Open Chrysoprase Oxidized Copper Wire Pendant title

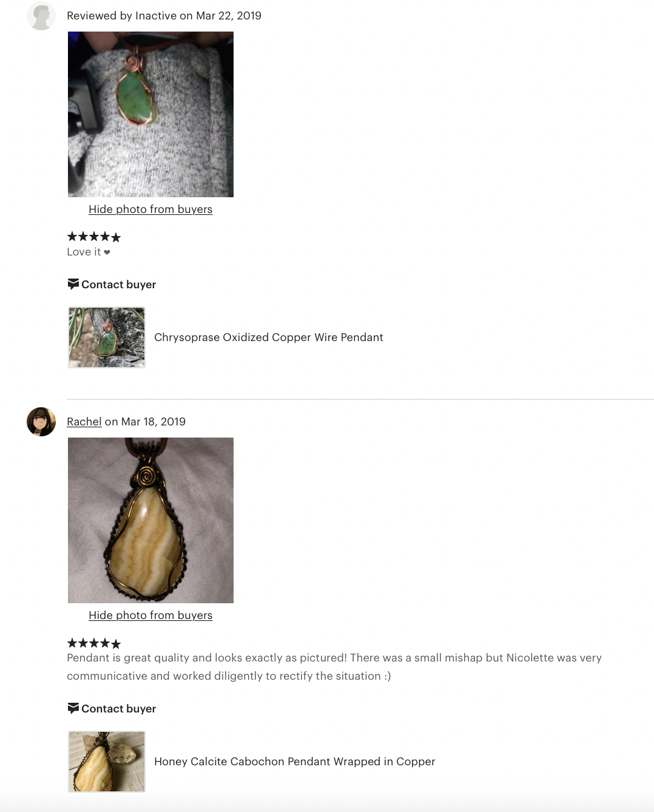click(269, 337)
